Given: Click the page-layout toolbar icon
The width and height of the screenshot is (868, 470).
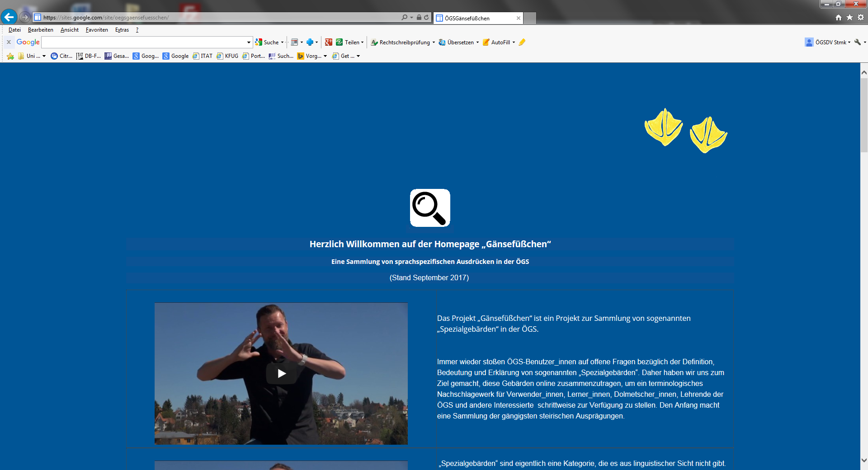Looking at the screenshot, I should pos(294,42).
